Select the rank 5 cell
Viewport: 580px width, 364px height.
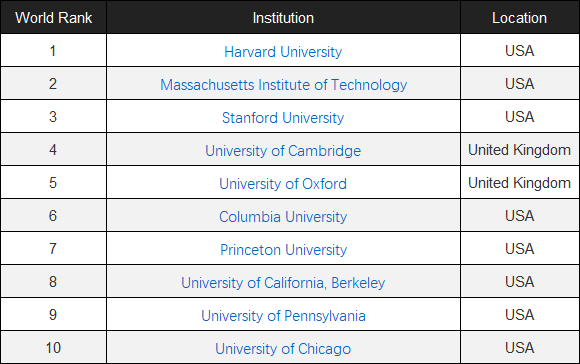click(x=54, y=183)
